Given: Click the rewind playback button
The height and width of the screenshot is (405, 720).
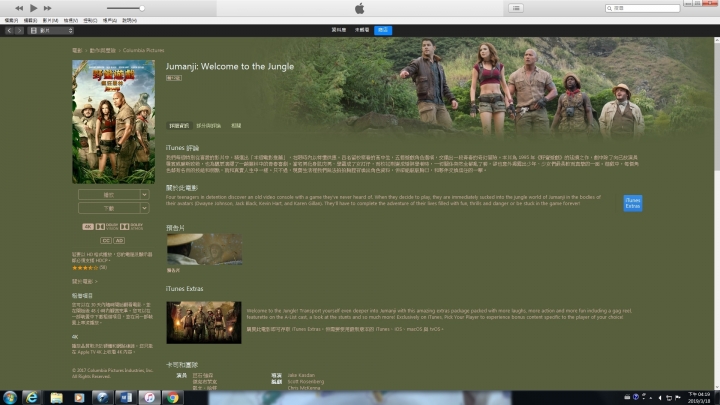Looking at the screenshot, I should point(19,8).
